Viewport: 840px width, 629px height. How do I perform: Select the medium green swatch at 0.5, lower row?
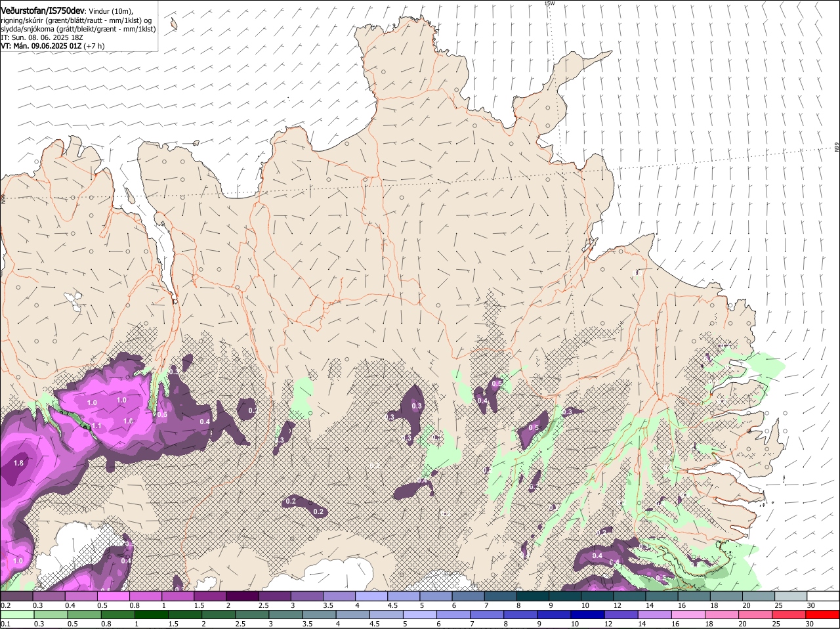pyautogui.click(x=84, y=615)
